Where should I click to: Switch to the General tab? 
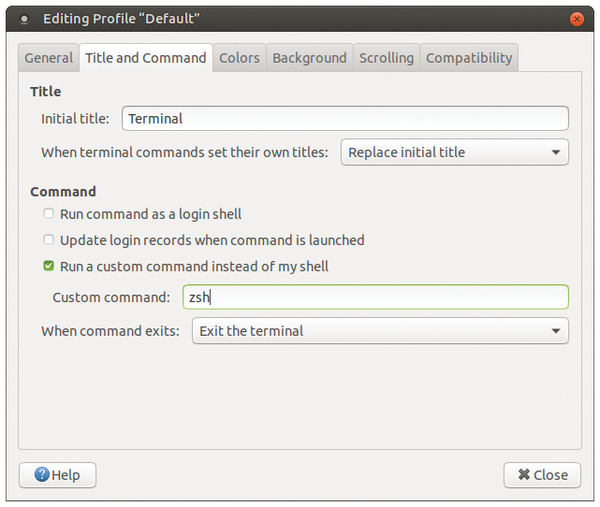(49, 58)
